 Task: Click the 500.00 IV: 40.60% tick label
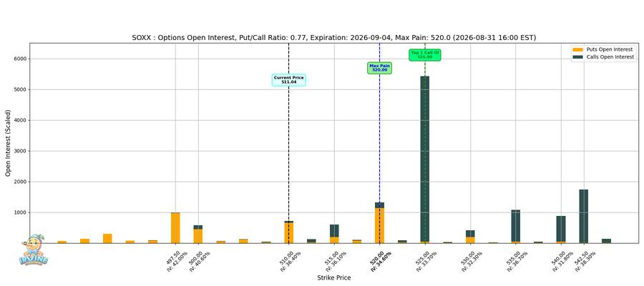[201, 261]
